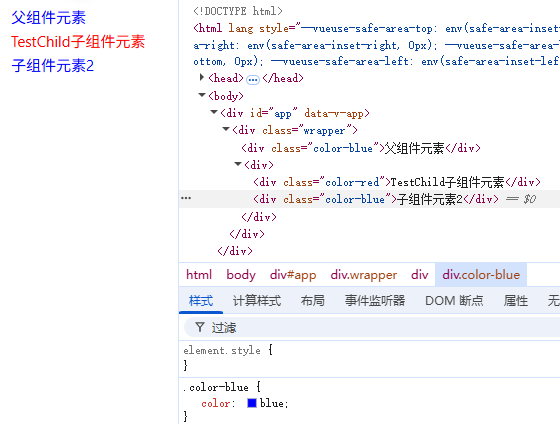560x424 pixels.
Task: Click the red TestChild子组件元素 page text
Action: click(78, 42)
